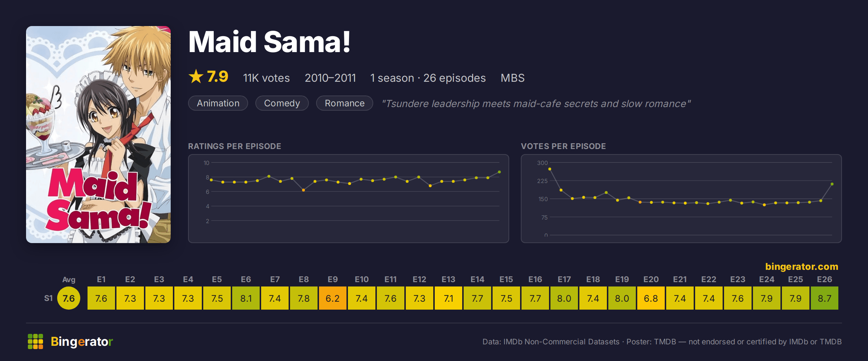This screenshot has height=361, width=868.
Task: Click the E13 rating cell 7.1
Action: click(x=448, y=298)
